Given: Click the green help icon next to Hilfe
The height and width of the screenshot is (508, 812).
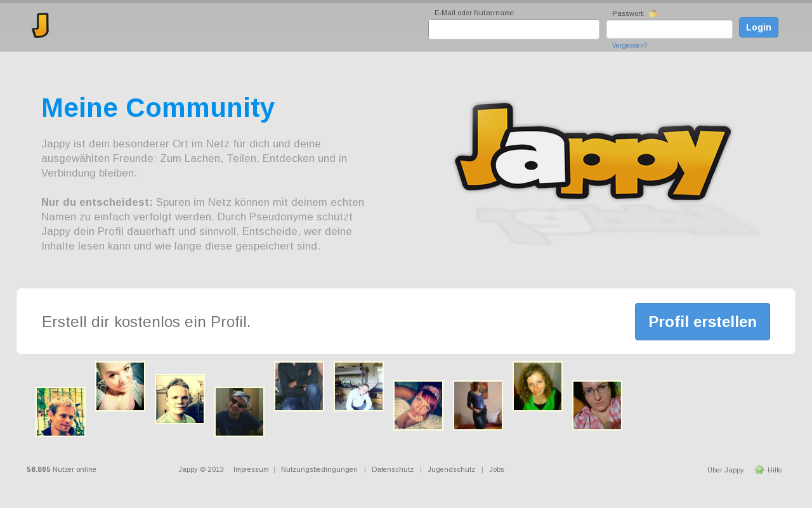Looking at the screenshot, I should point(759,470).
